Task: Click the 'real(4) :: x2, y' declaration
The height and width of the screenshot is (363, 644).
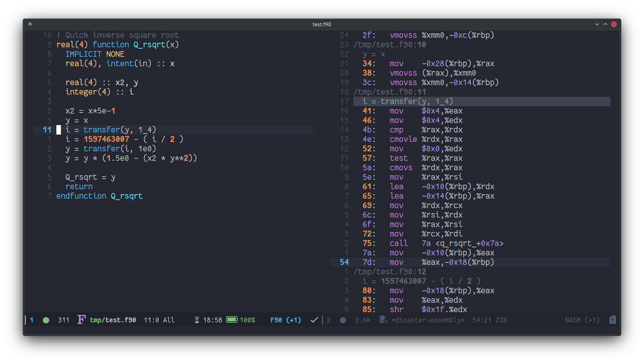Action: click(x=102, y=82)
